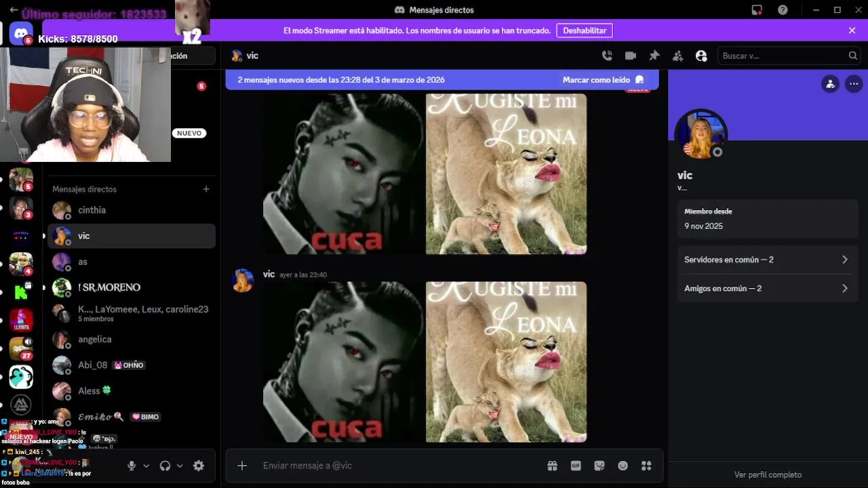The image size is (868, 488).
Task: Open more options on vic's profile
Action: [852, 83]
